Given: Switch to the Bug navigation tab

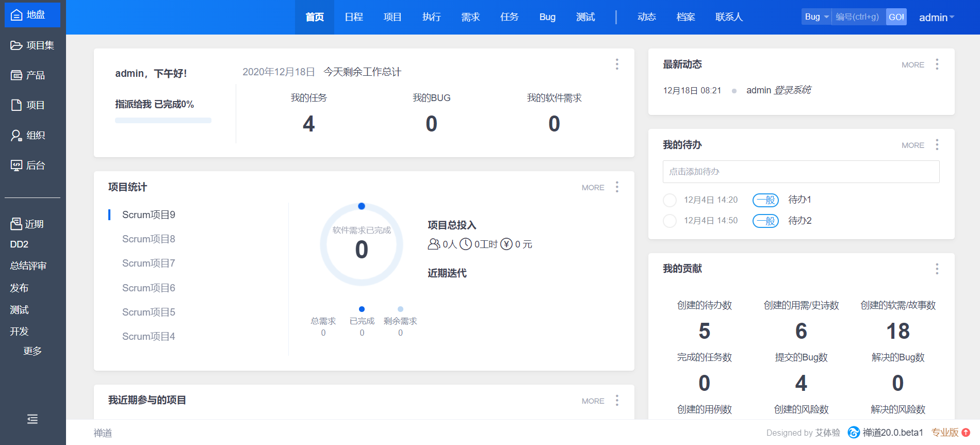Looking at the screenshot, I should click(x=547, y=17).
